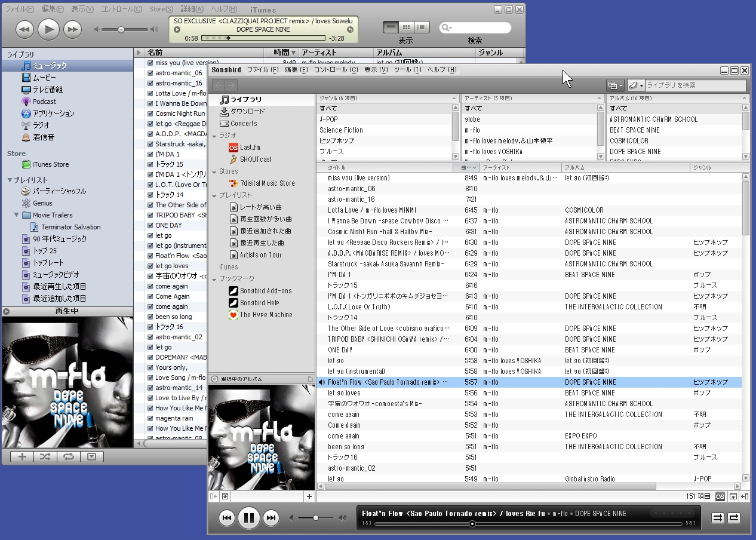Uncheck the Lotta Love track checkbox in iTunes
This screenshot has height=540, width=756.
coord(150,93)
